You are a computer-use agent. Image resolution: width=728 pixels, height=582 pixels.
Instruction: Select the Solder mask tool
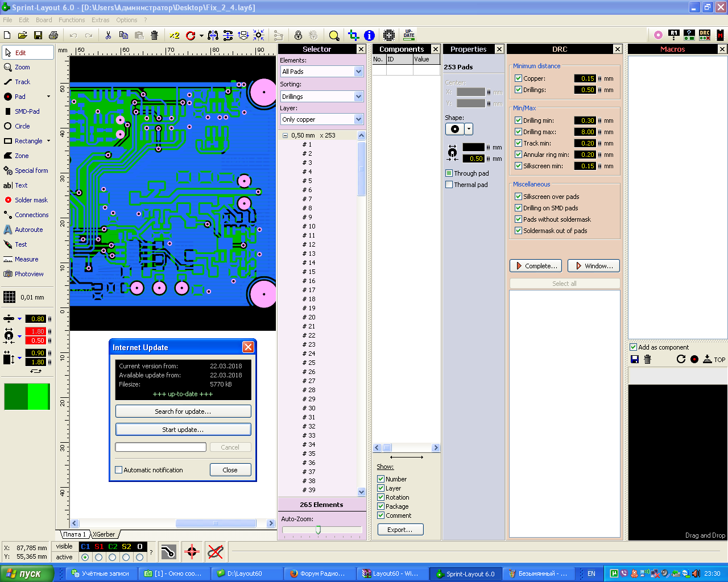coord(31,200)
